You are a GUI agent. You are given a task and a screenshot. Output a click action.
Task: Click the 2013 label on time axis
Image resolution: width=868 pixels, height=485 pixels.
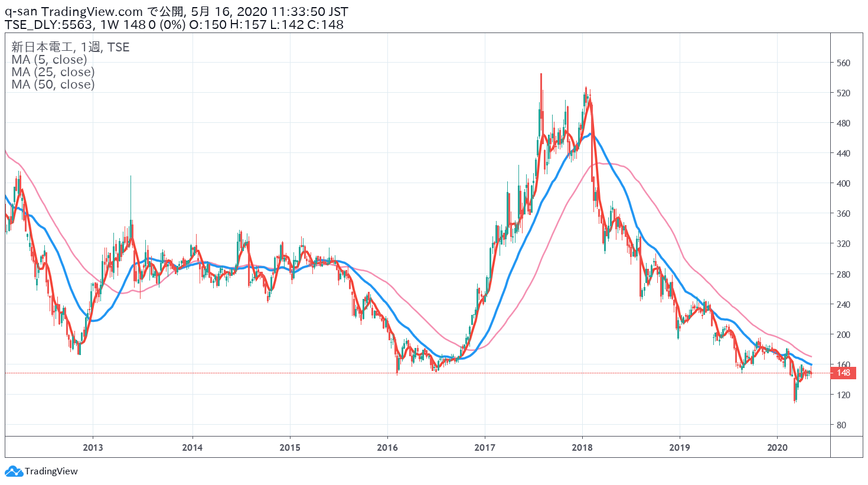click(93, 447)
